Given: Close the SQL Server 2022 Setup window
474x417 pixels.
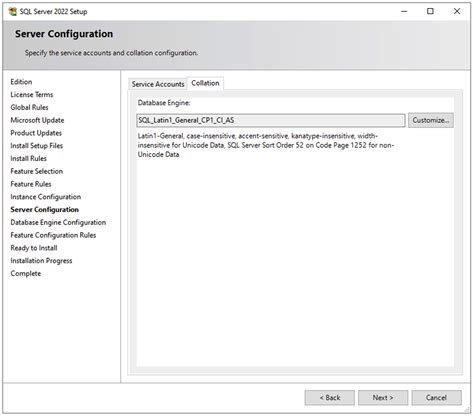Looking at the screenshot, I should pos(457,11).
